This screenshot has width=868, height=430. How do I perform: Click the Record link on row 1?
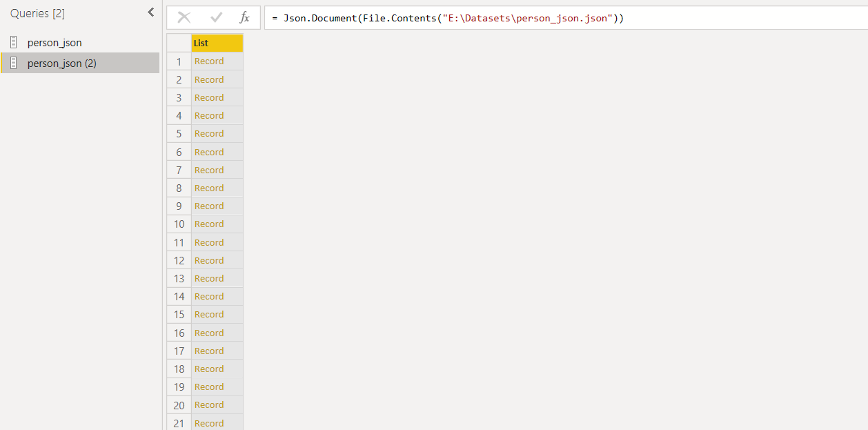[209, 61]
